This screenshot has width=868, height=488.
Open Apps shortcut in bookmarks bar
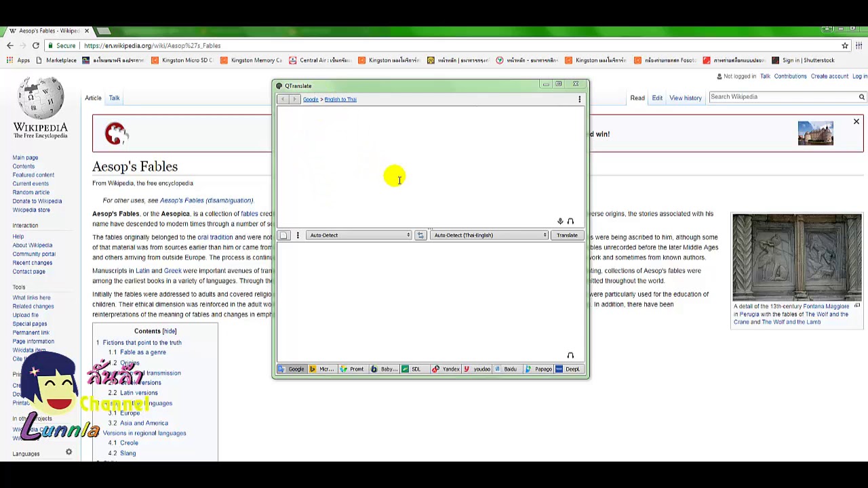18,60
